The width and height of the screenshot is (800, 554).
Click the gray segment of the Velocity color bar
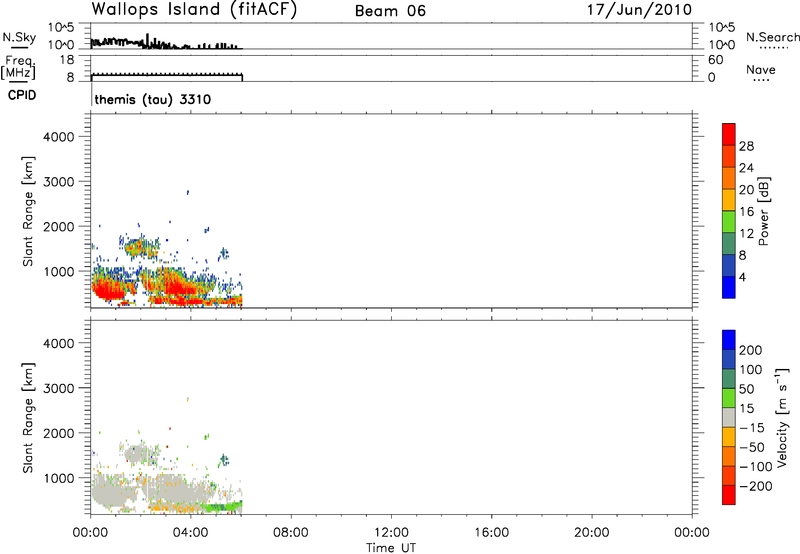pyautogui.click(x=729, y=417)
